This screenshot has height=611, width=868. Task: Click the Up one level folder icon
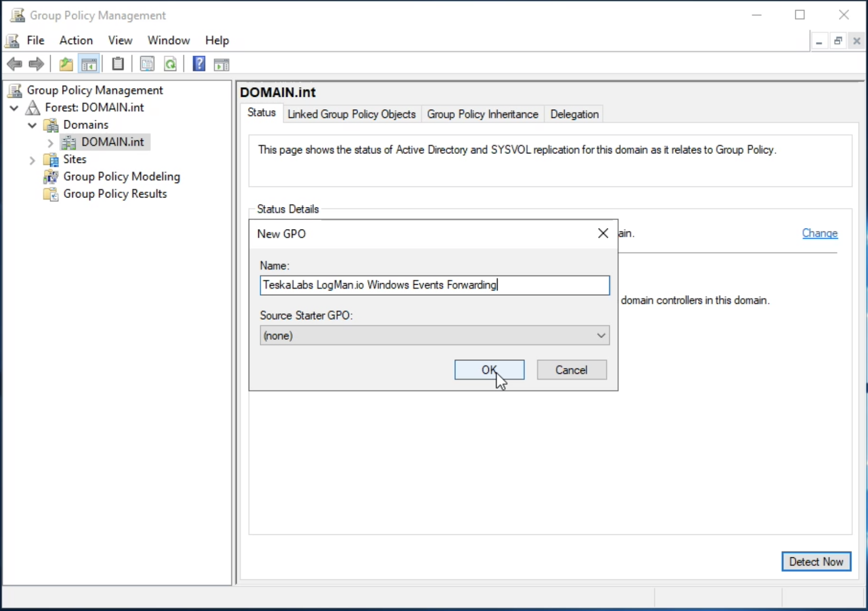click(66, 64)
